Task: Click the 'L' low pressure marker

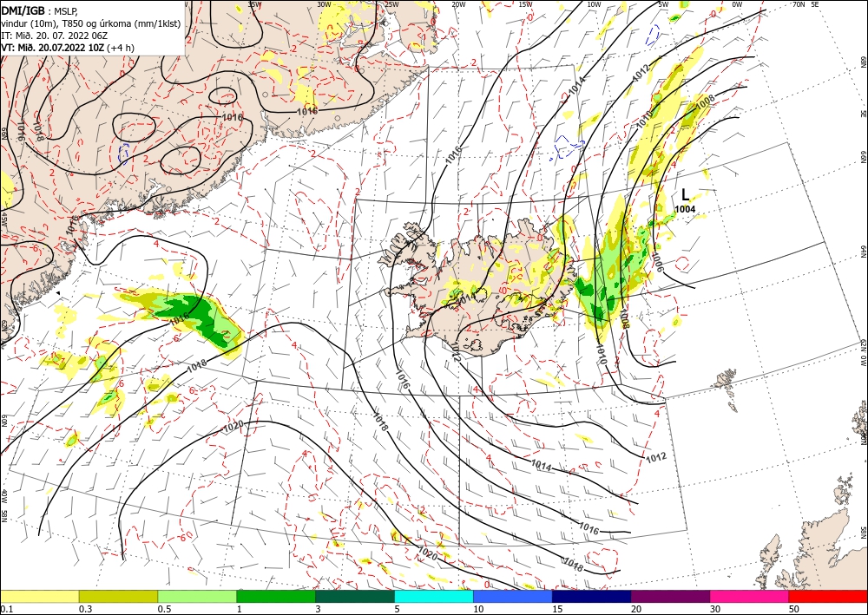Action: tap(686, 194)
